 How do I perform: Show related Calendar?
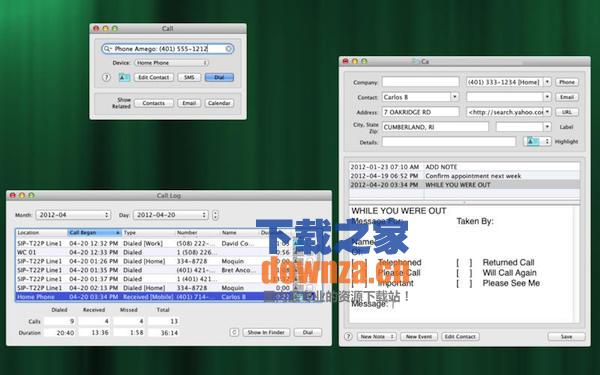click(x=219, y=103)
